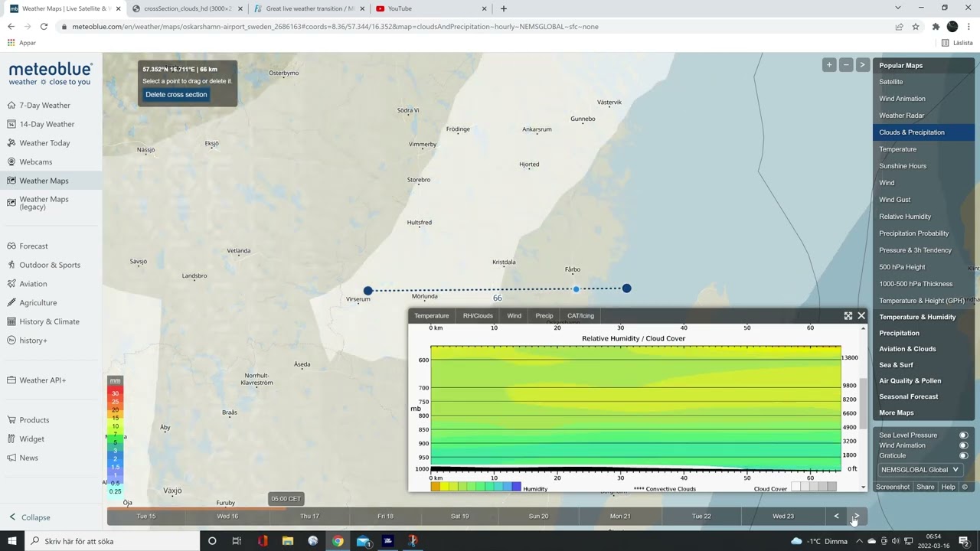Select the 500 hPa Height map
The width and height of the screenshot is (980, 551).
click(x=923, y=267)
